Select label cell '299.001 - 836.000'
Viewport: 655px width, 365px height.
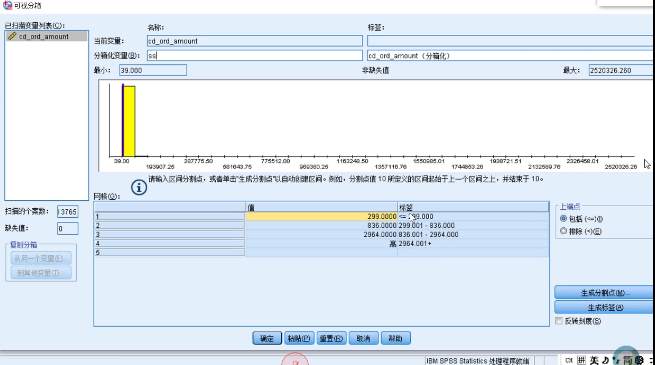(473, 226)
